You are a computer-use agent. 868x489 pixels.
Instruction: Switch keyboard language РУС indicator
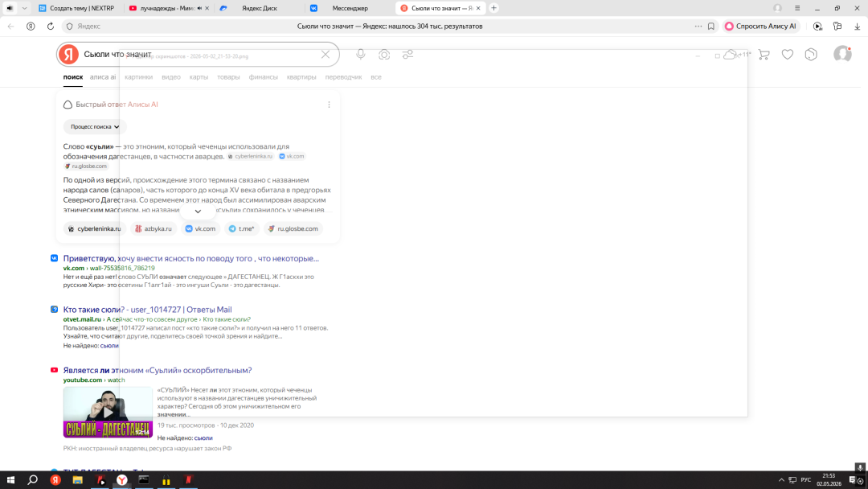pyautogui.click(x=806, y=479)
